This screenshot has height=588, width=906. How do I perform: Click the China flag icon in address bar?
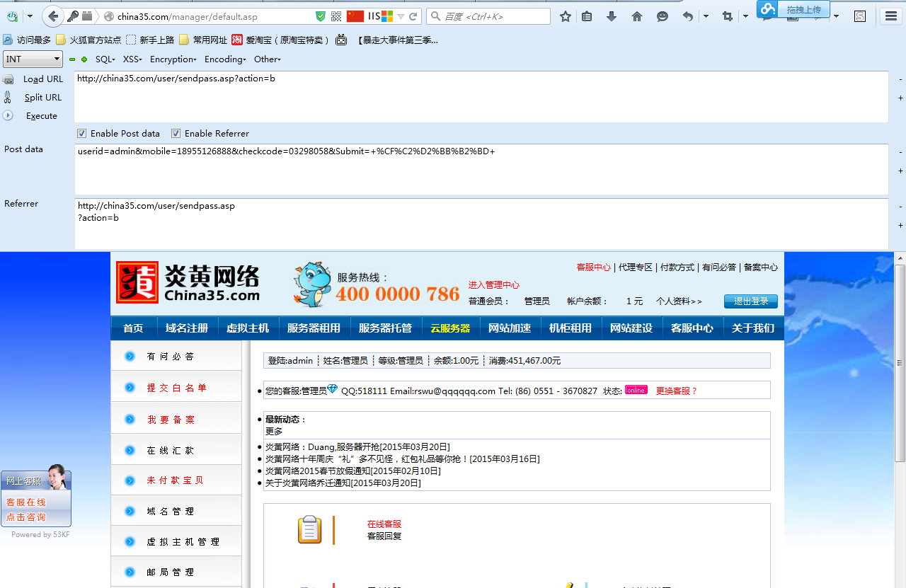[x=355, y=16]
